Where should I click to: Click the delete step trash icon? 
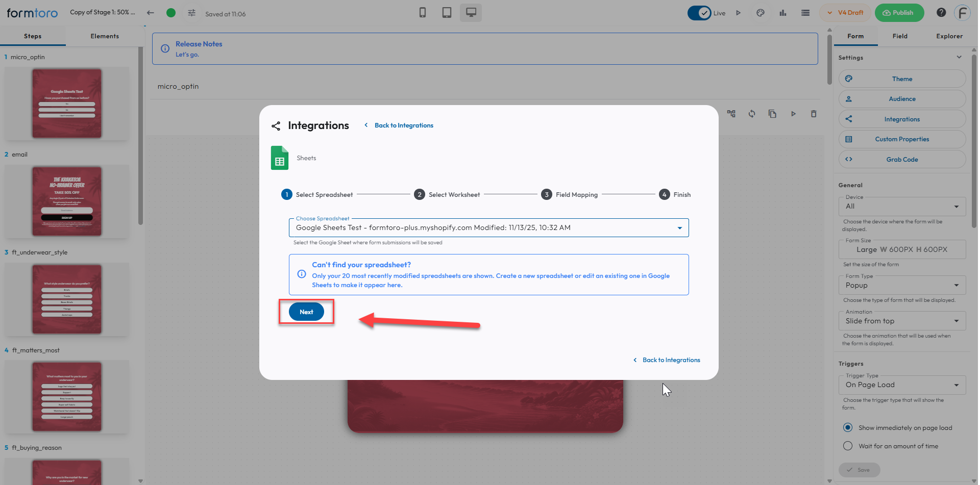[814, 114]
